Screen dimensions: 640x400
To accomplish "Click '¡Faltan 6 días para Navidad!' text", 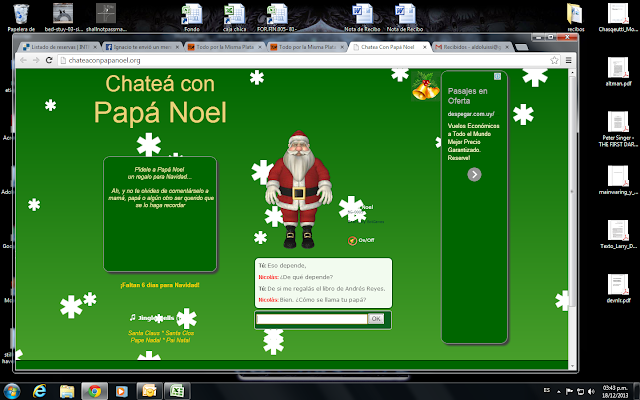I will coord(160,285).
